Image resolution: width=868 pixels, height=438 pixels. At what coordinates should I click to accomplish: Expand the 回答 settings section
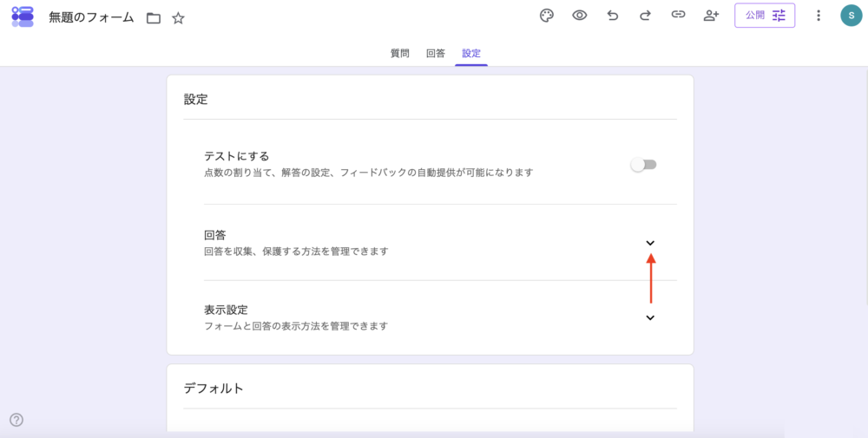pos(650,244)
